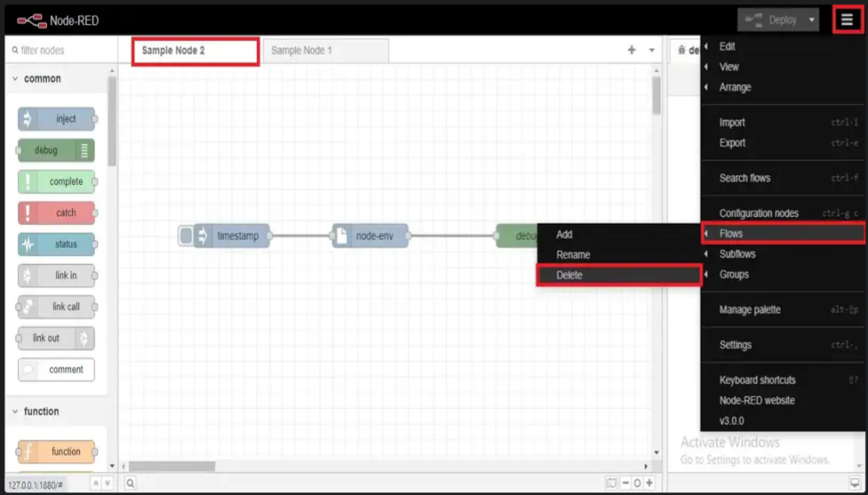Select the timestamp node on canvas
This screenshot has height=495, width=868.
[232, 236]
